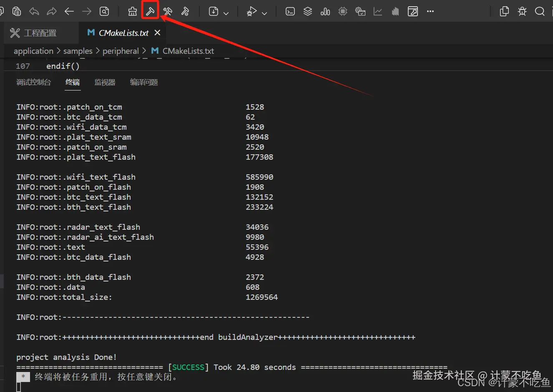Viewport: 553px width, 392px height.
Task: Click the value 3420 for .wifi_data_tcm
Action: tap(255, 127)
